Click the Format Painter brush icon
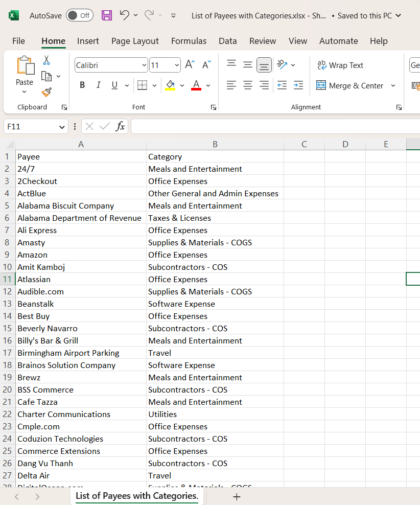The image size is (420, 505). click(x=46, y=93)
